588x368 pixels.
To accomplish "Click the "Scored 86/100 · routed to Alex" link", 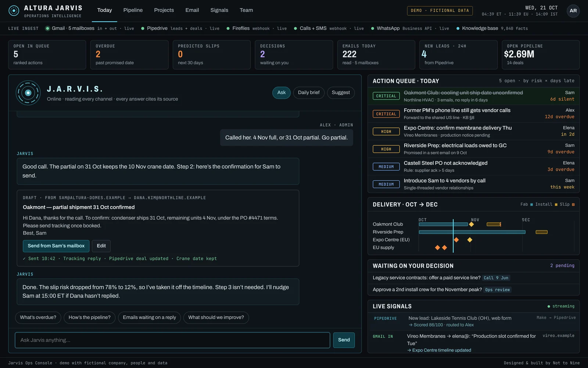I will tap(441, 325).
